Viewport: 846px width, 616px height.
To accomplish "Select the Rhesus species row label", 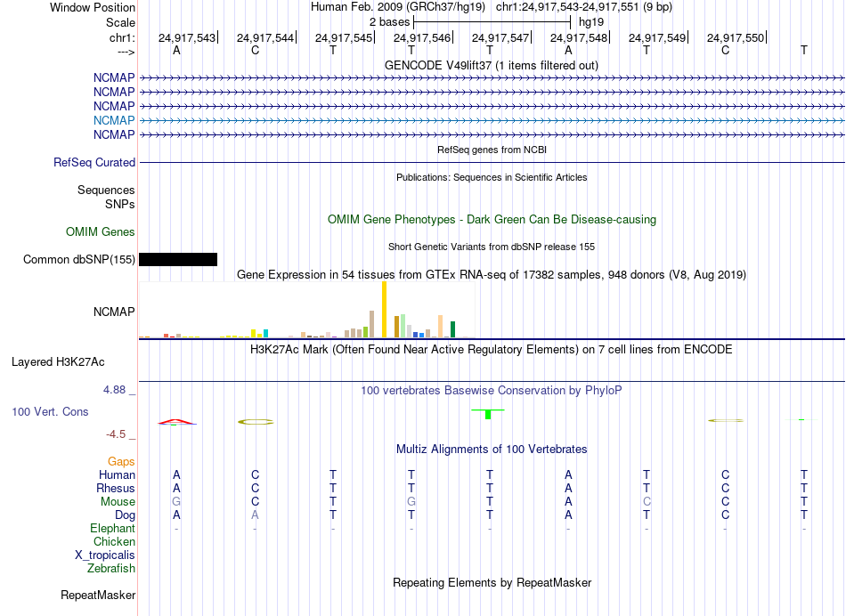I will tap(116, 488).
